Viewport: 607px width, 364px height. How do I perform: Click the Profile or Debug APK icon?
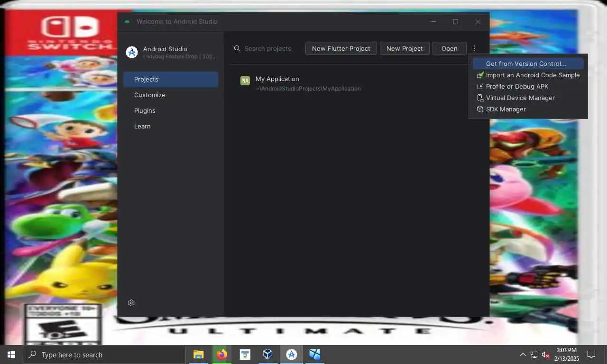[480, 86]
